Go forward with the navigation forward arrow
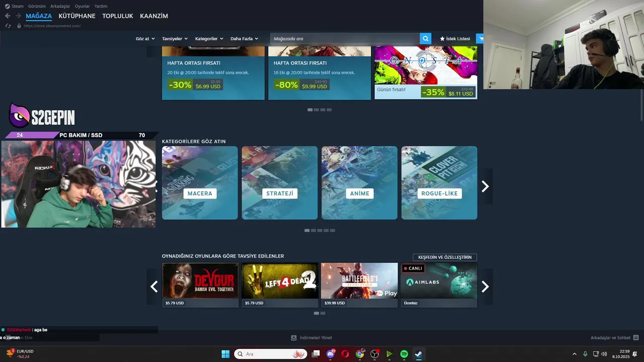The image size is (644, 362). [18, 16]
